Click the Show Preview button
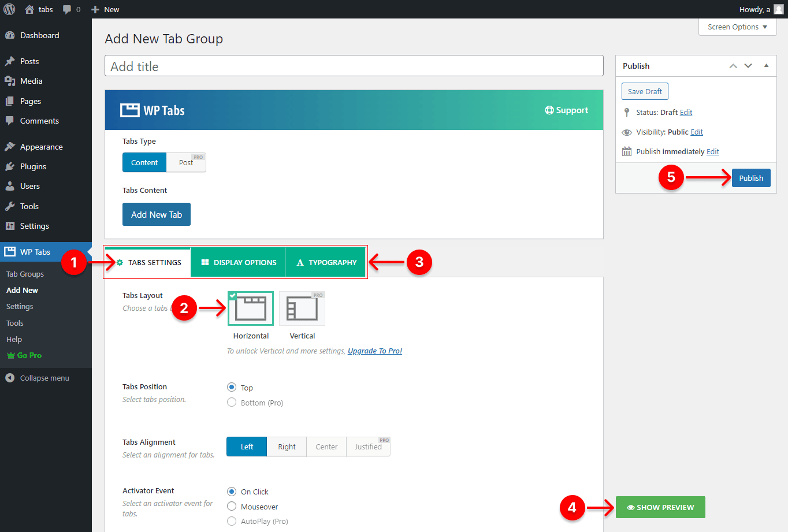788x532 pixels. pos(660,507)
